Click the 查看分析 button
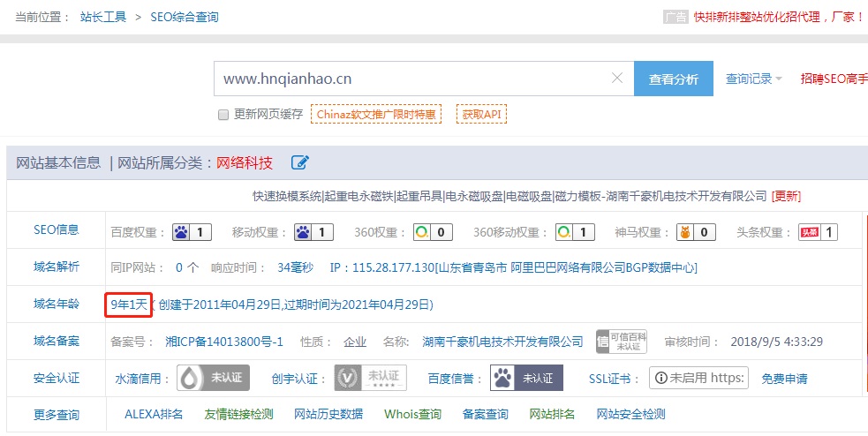 [673, 79]
